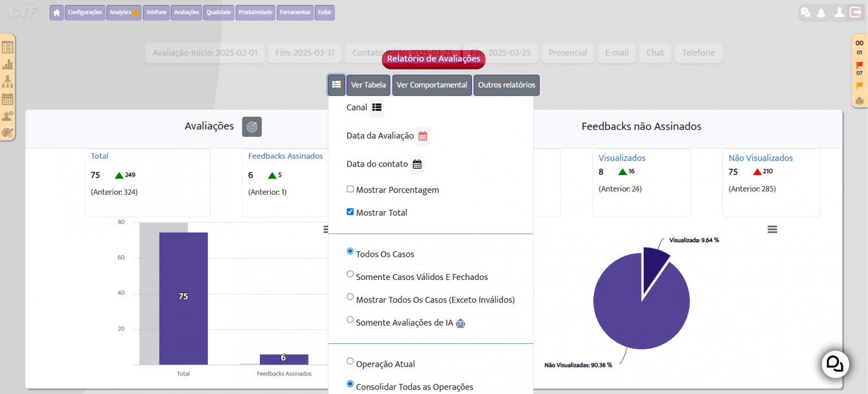The width and height of the screenshot is (868, 394).
Task: Open the Analytics menu
Action: [124, 12]
